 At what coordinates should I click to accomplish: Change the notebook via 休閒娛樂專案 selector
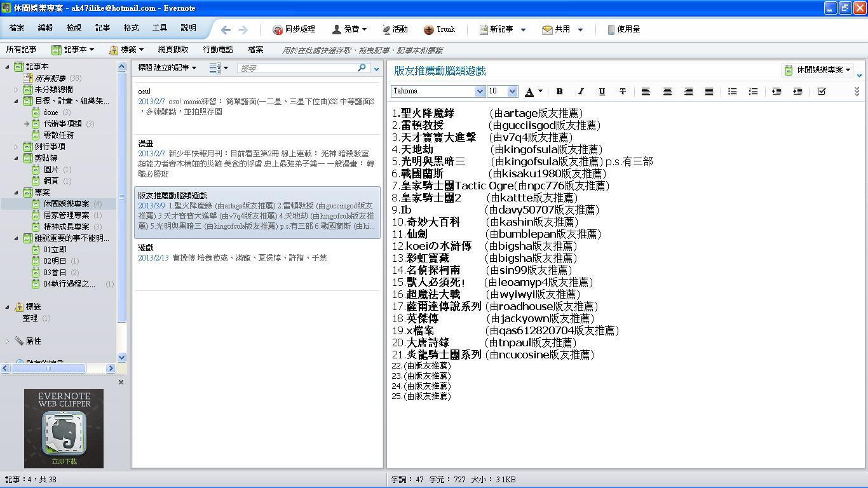[x=817, y=70]
